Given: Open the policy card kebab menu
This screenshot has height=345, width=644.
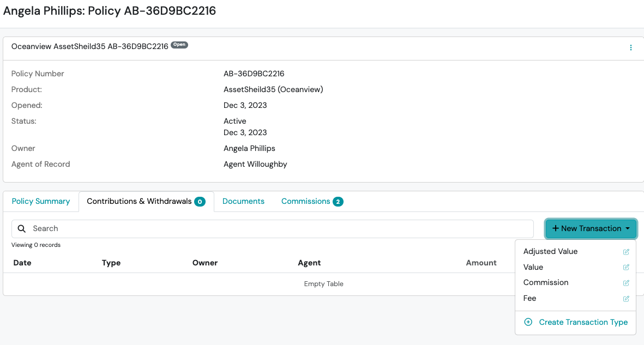Looking at the screenshot, I should 630,47.
